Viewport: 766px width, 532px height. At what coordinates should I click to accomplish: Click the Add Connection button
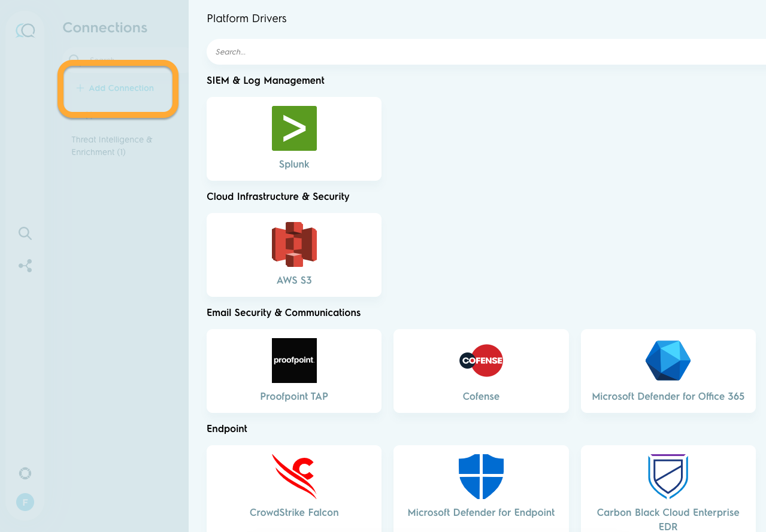pyautogui.click(x=116, y=88)
